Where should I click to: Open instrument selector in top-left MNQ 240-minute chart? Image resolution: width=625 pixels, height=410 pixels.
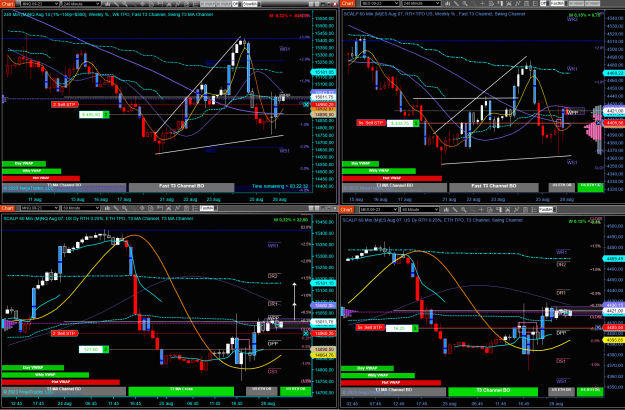point(39,4)
